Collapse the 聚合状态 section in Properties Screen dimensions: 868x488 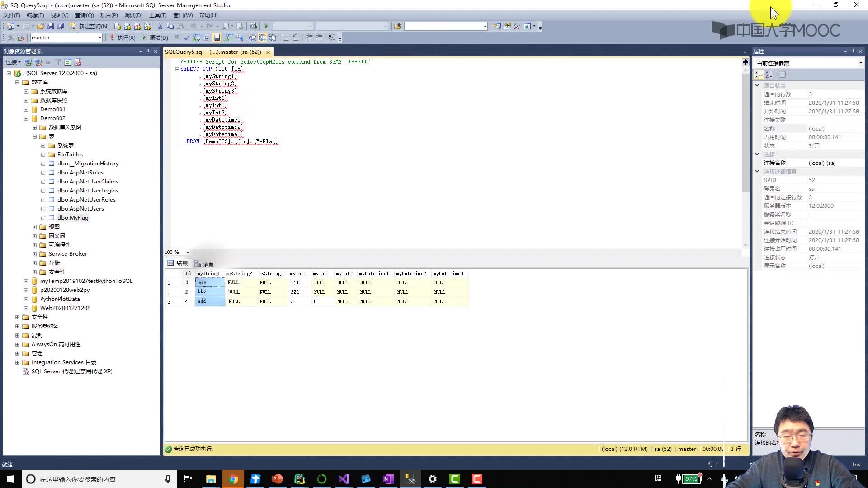[757, 85]
